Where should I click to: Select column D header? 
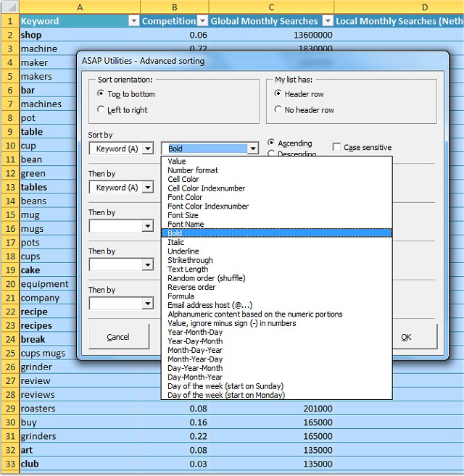399,7
